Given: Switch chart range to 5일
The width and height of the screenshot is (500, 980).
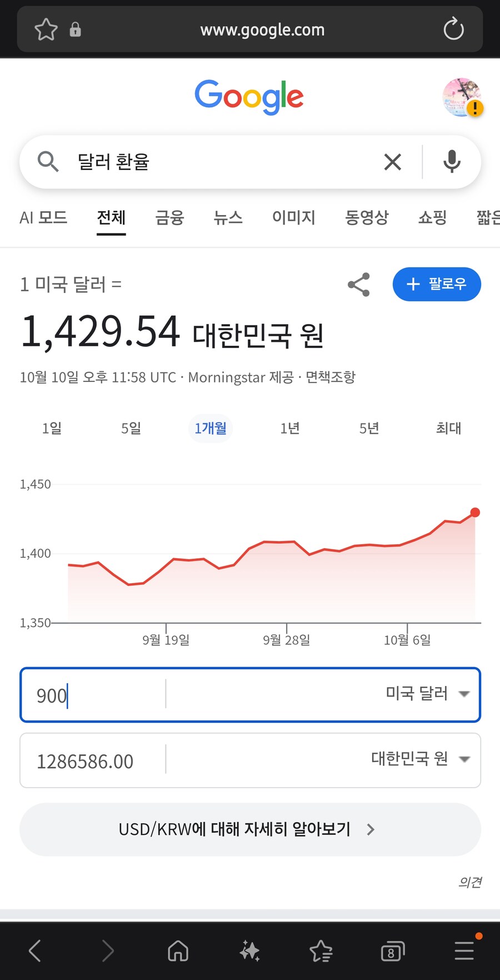Looking at the screenshot, I should [x=131, y=428].
